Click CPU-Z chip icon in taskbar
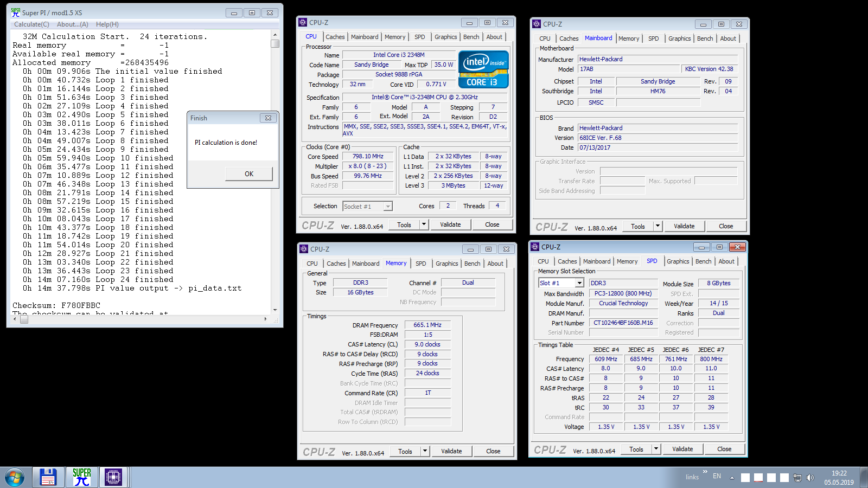Image resolution: width=868 pixels, height=488 pixels. point(113,477)
